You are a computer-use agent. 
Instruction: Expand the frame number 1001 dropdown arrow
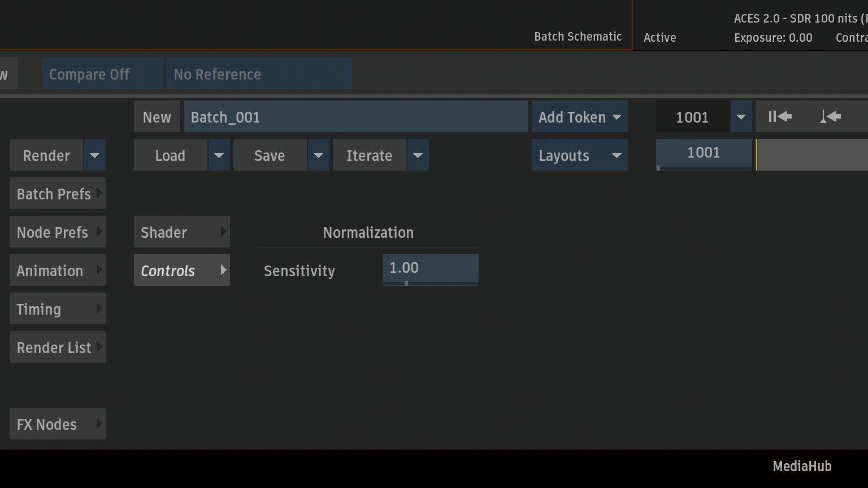[x=741, y=117]
